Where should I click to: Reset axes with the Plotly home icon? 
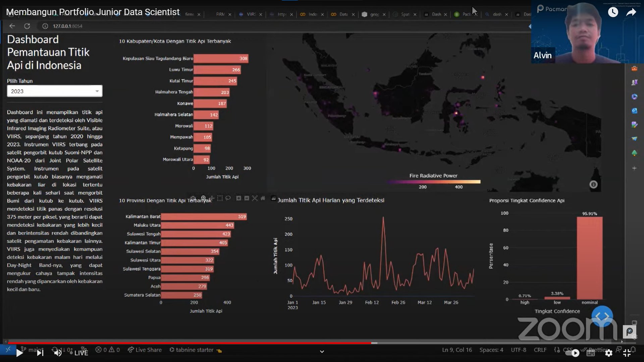tap(263, 198)
